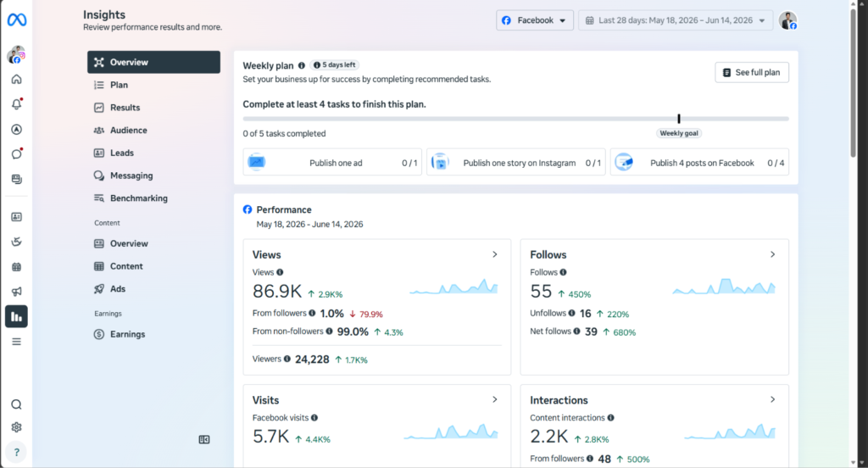
Task: Click info icon beside Content interactions
Action: (610, 418)
